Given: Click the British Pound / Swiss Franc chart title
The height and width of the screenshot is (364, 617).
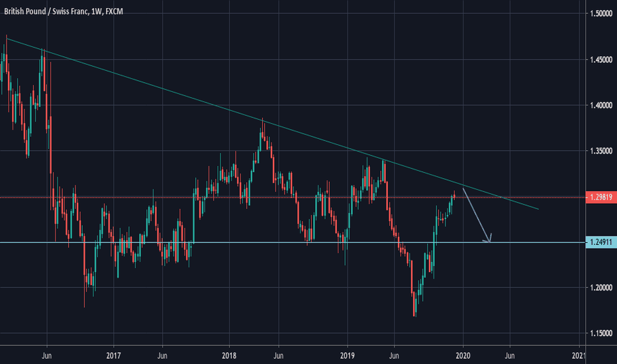Looking at the screenshot, I should [x=64, y=11].
